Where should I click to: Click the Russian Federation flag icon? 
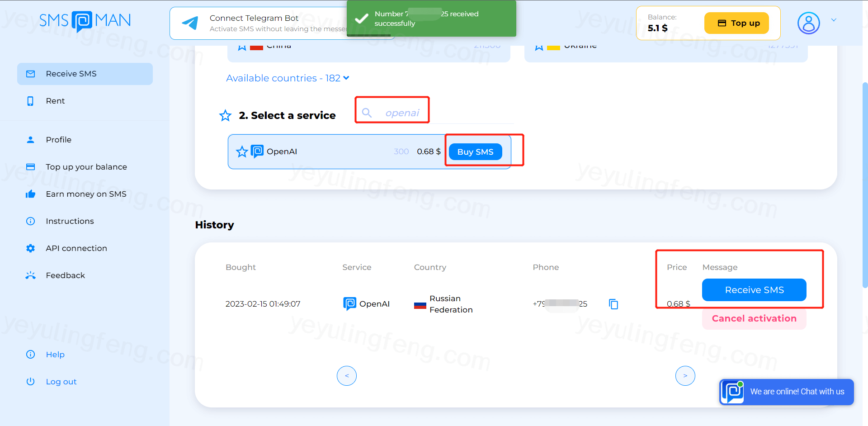420,305
